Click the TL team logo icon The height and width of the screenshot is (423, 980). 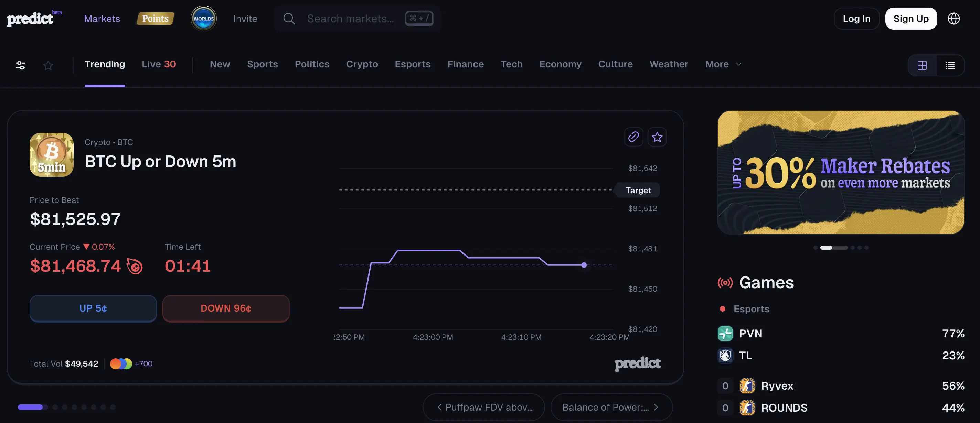tap(725, 356)
